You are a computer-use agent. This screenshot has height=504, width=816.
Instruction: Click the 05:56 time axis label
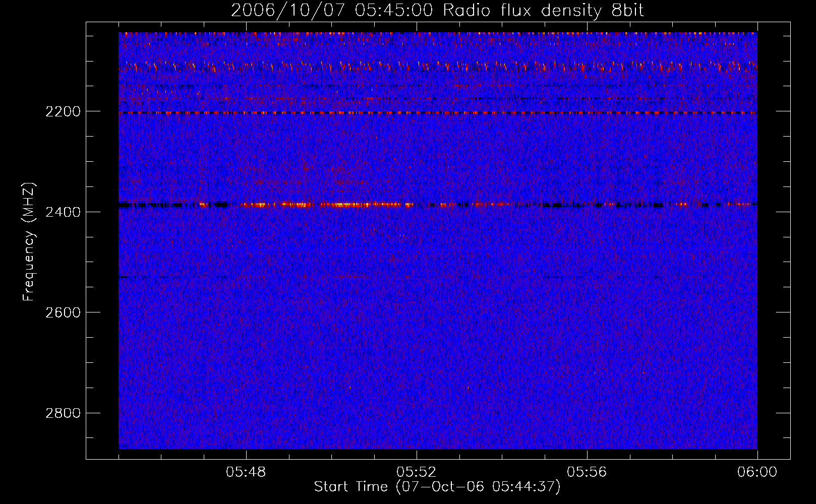coord(587,472)
